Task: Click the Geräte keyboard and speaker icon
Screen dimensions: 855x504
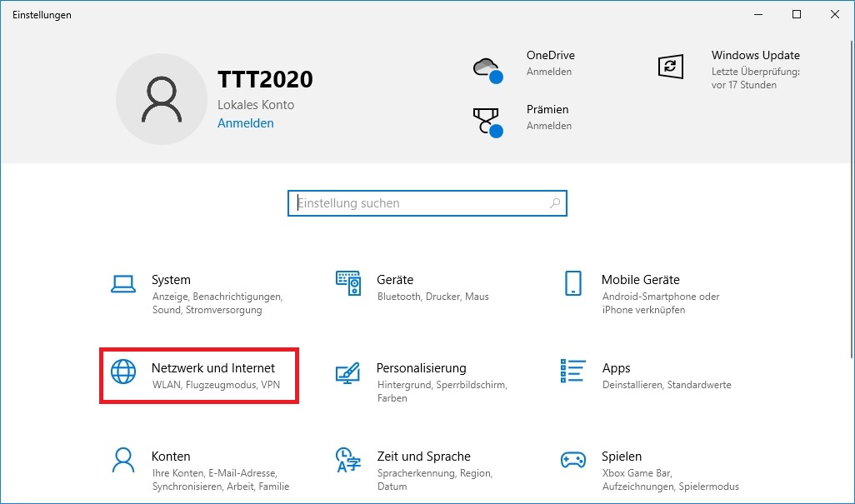Action: point(347,283)
